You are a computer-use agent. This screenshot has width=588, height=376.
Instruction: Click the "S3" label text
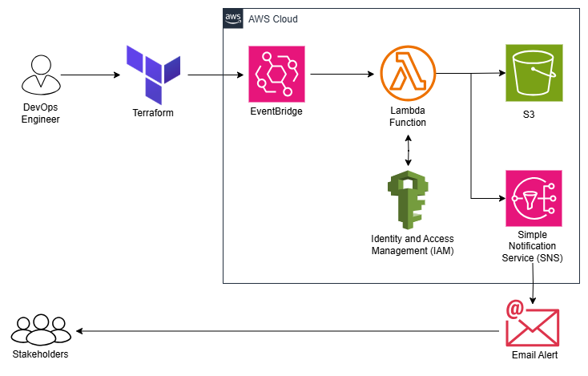click(x=529, y=115)
